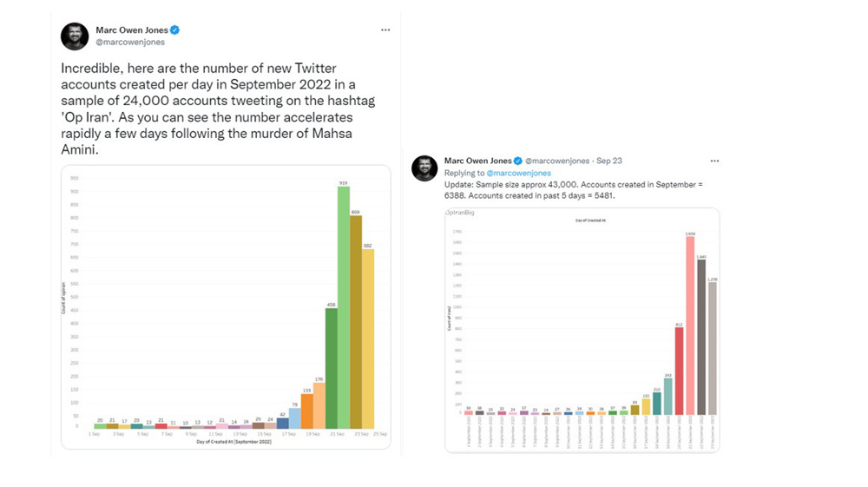Open @marcowenjones handle under first tweet name
This screenshot has width=868, height=487.
130,42
